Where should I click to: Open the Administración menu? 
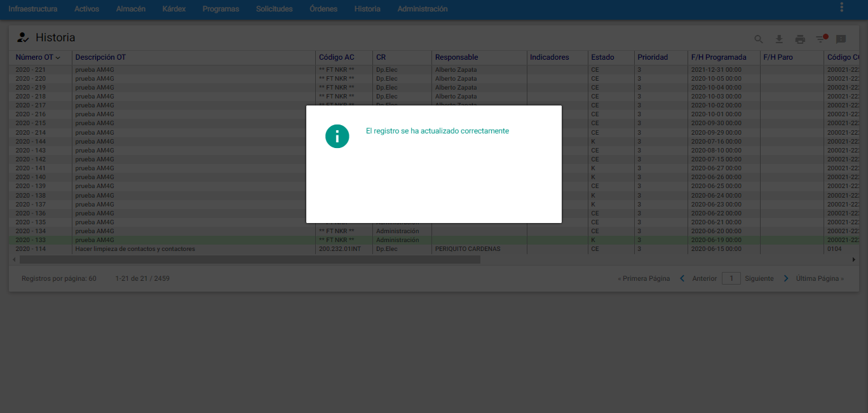point(423,9)
